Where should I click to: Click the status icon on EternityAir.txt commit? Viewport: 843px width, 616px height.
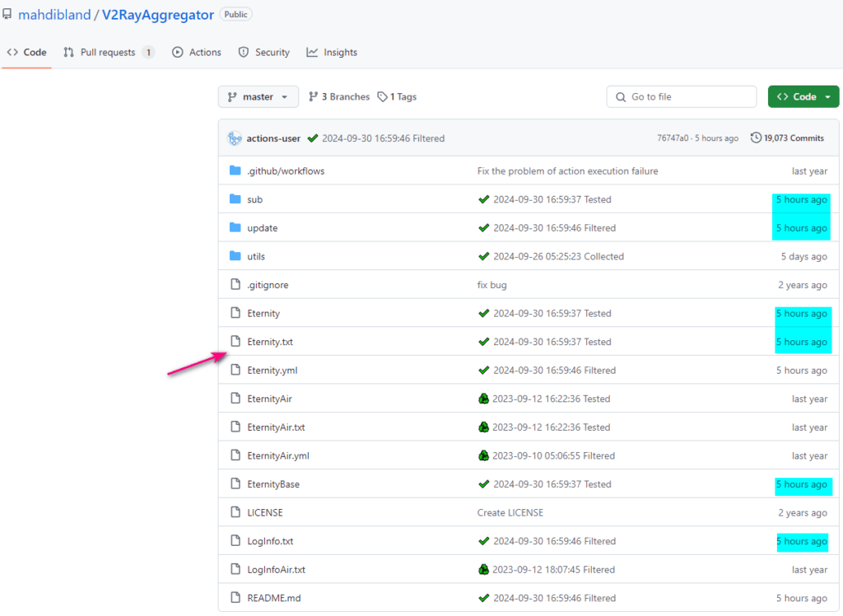click(x=483, y=427)
